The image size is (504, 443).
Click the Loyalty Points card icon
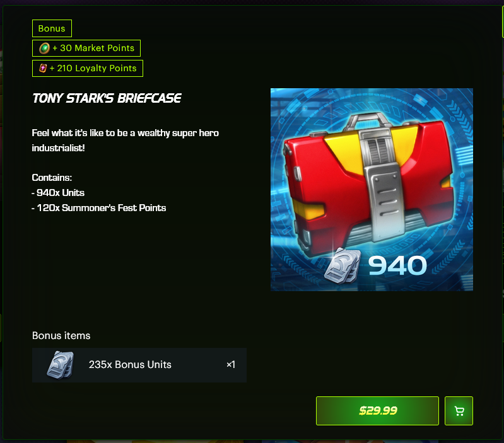pos(43,68)
